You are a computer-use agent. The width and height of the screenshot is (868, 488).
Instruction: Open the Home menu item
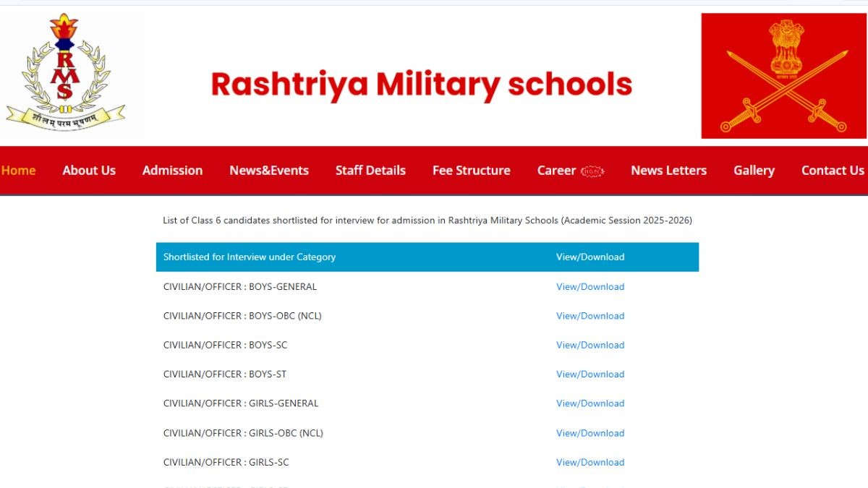(18, 171)
